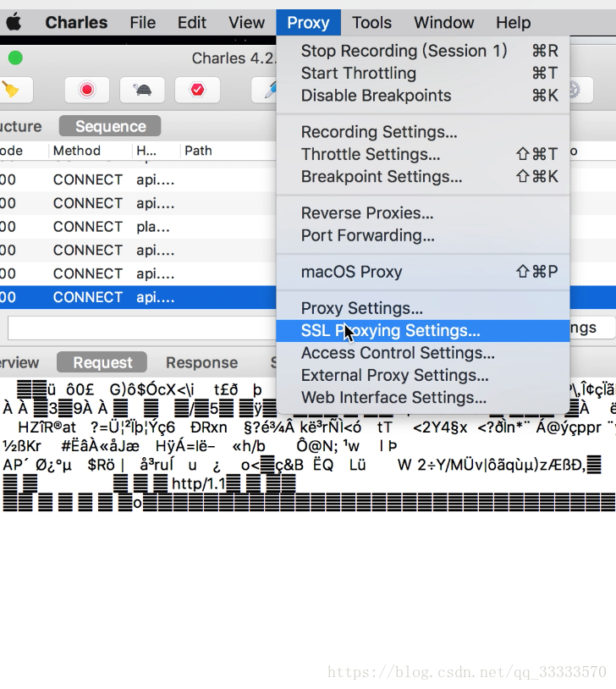The width and height of the screenshot is (616, 689).
Task: Select the Response tab
Action: [x=201, y=362]
